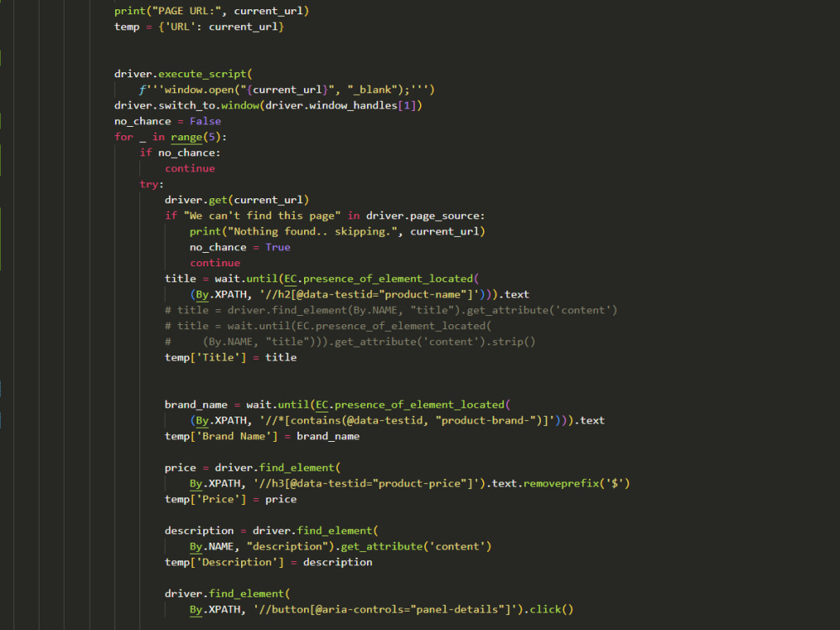Click the continue statement after no_chance = True
Image resolution: width=840 pixels, height=630 pixels.
tap(214, 262)
